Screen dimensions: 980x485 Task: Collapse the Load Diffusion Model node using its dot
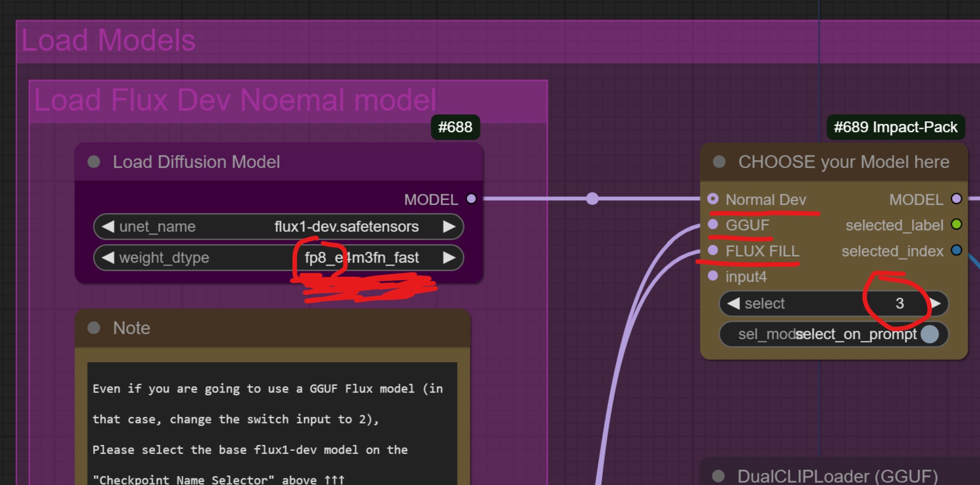pyautogui.click(x=94, y=162)
